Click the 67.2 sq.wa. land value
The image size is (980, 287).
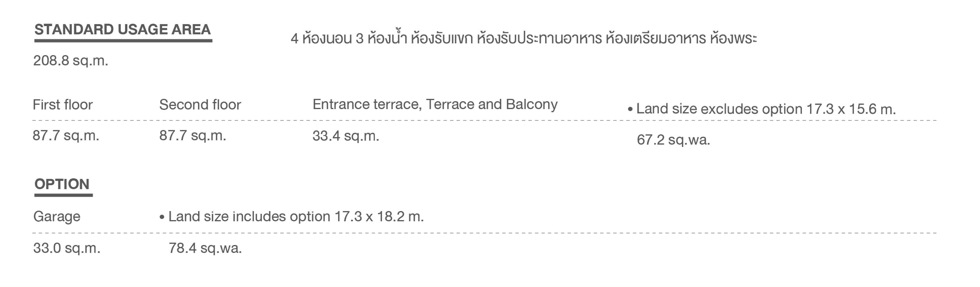(673, 140)
